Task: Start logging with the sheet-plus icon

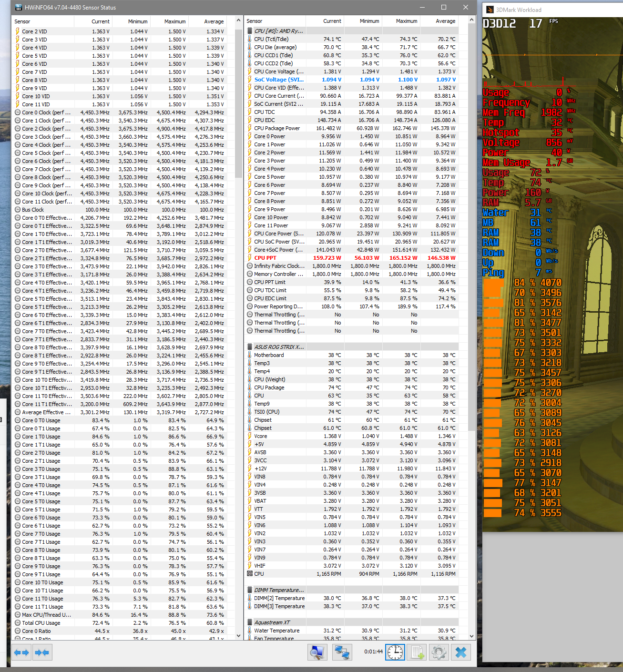Action: pos(417,652)
